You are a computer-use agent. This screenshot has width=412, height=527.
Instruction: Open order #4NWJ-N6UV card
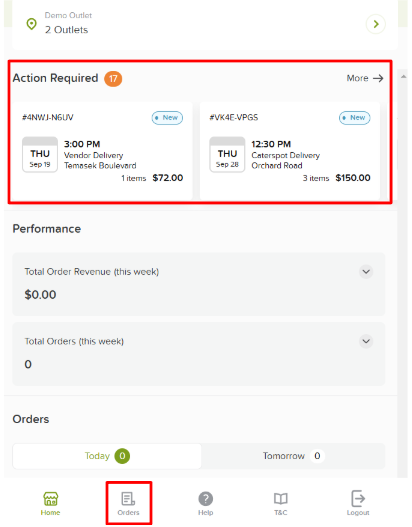(102, 150)
